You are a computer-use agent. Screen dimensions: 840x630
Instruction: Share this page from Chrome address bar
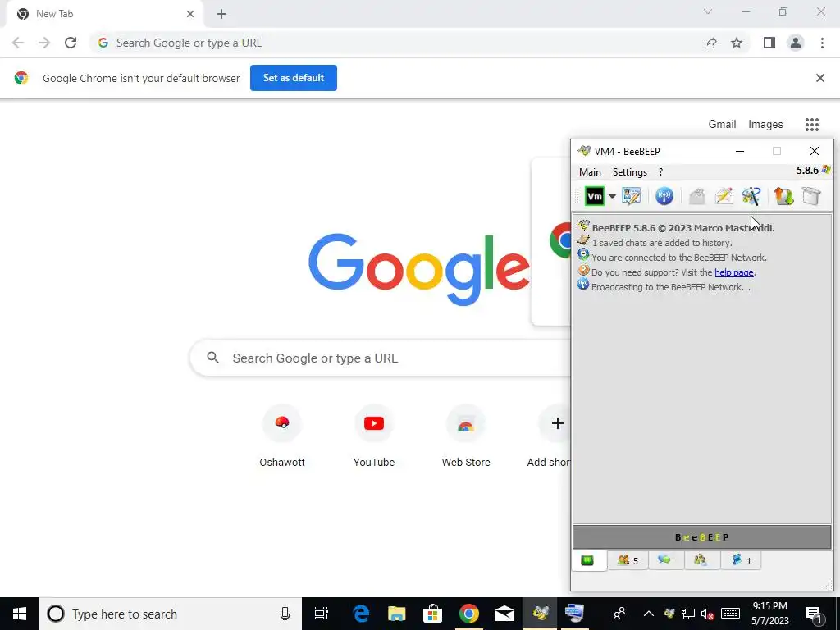coord(710,43)
